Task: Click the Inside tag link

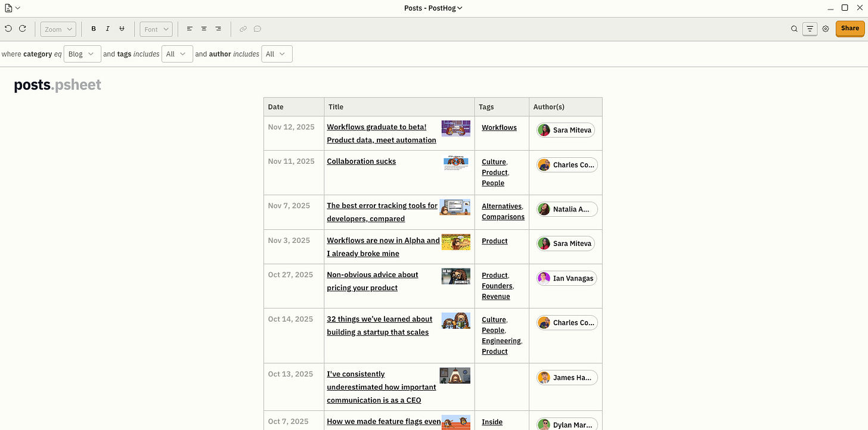Action: coord(492,422)
